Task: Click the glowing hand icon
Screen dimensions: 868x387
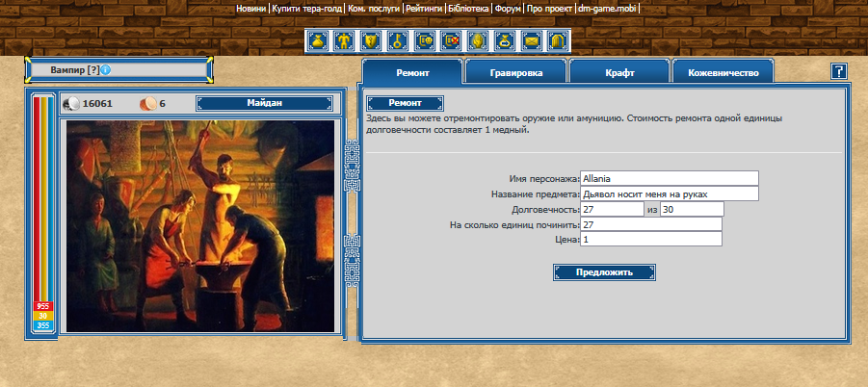Action: tap(479, 40)
